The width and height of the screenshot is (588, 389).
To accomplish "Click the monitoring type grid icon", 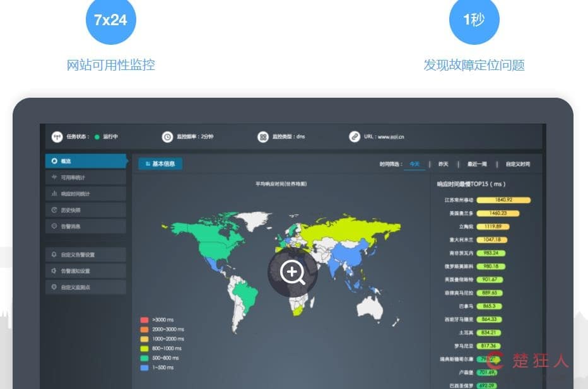I will pyautogui.click(x=263, y=137).
